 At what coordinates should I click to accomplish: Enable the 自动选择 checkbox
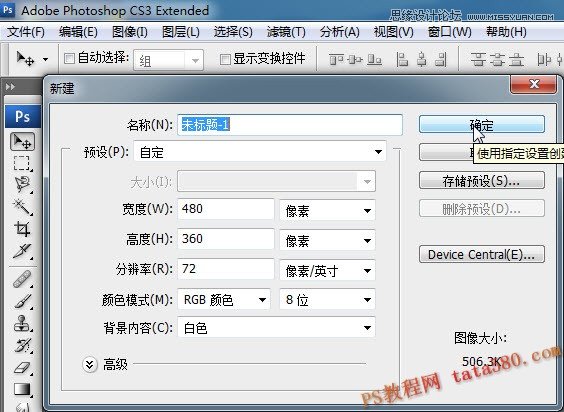click(69, 58)
